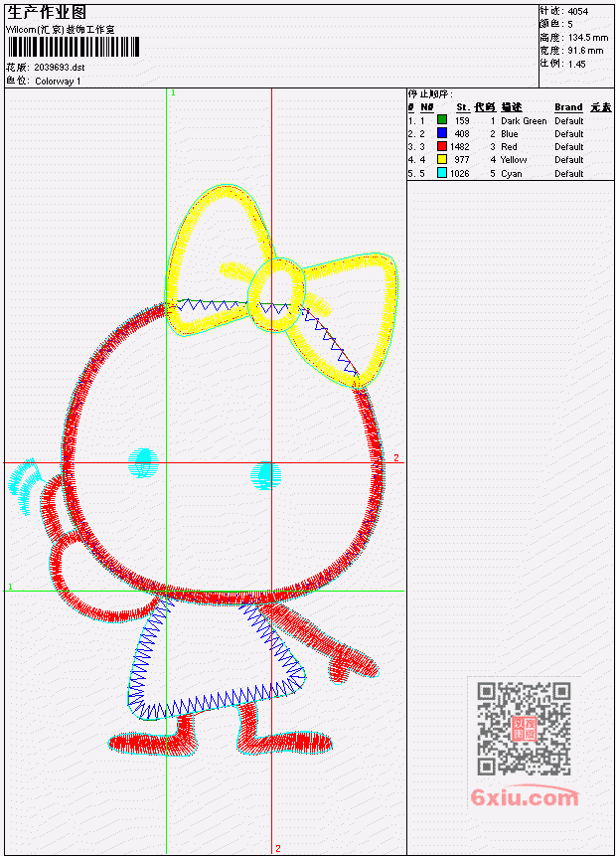Click the '停止顺序:' section label
This screenshot has height=856, width=616.
click(430, 94)
